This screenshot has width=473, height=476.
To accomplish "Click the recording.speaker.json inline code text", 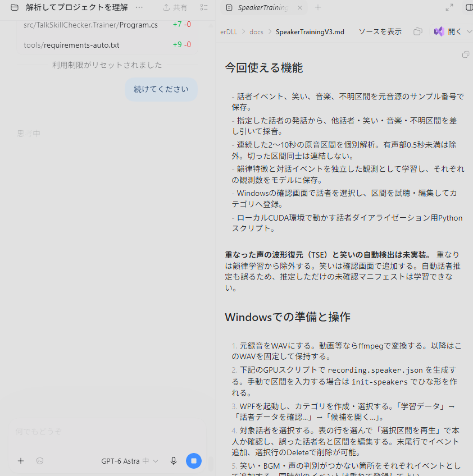I will tap(375, 370).
